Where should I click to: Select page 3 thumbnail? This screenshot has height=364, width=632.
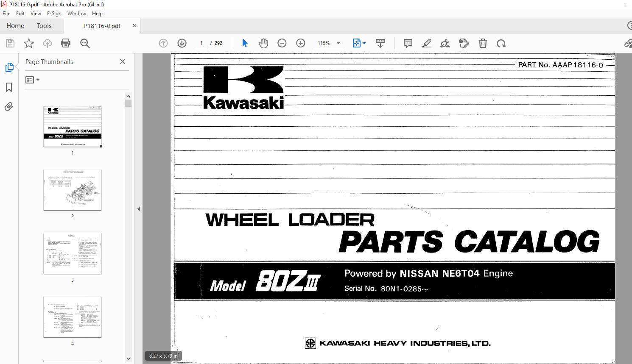73,253
